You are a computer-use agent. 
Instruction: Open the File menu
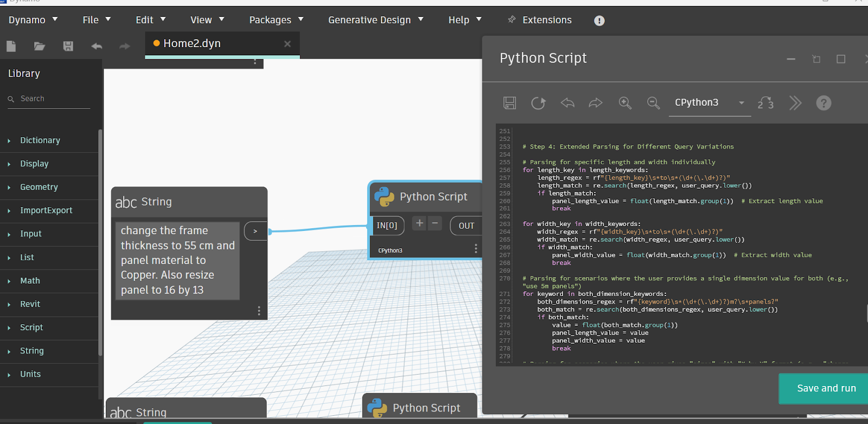pos(97,20)
